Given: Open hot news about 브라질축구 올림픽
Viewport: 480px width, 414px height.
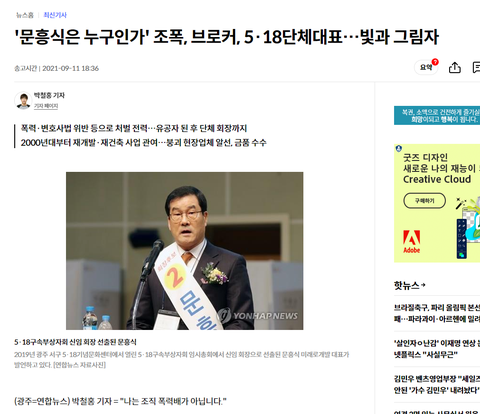Looking at the screenshot, I should (437, 313).
